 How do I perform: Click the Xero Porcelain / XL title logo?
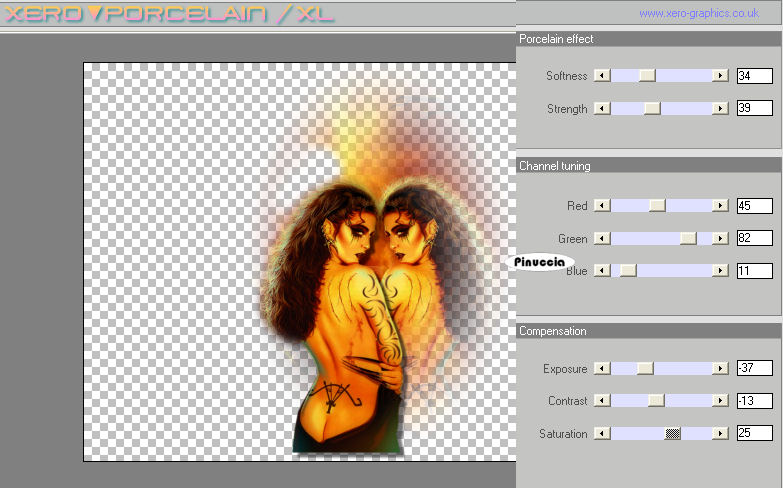click(x=169, y=13)
